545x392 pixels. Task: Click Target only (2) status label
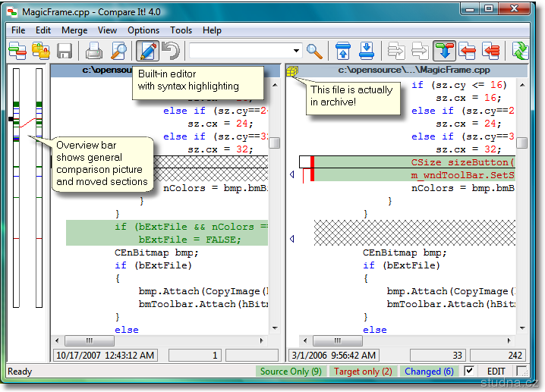[363, 372]
